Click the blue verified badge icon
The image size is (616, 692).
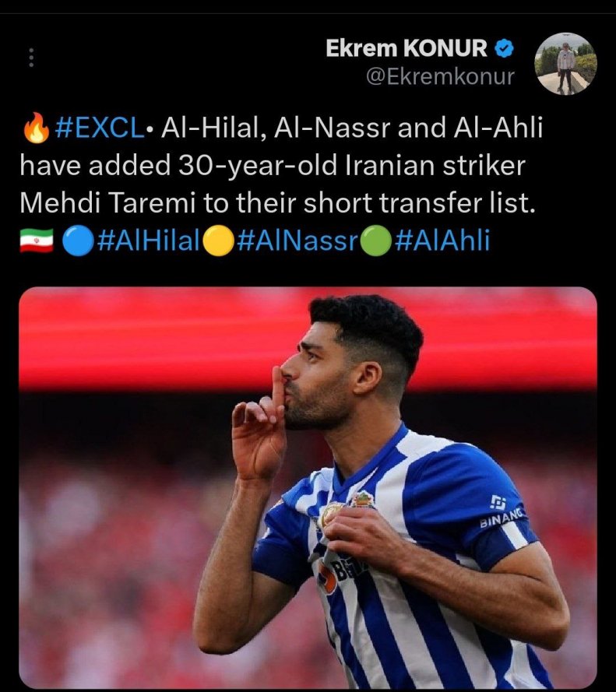[505, 48]
